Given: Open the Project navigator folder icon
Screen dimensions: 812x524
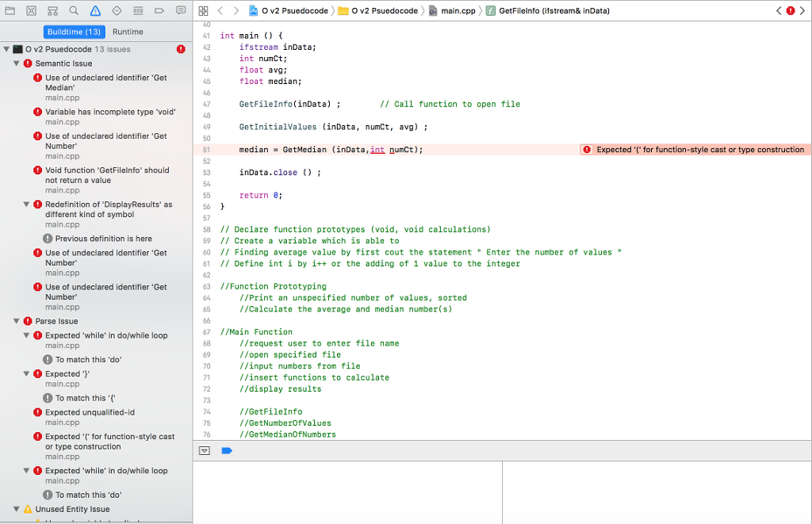Looking at the screenshot, I should pos(10,10).
